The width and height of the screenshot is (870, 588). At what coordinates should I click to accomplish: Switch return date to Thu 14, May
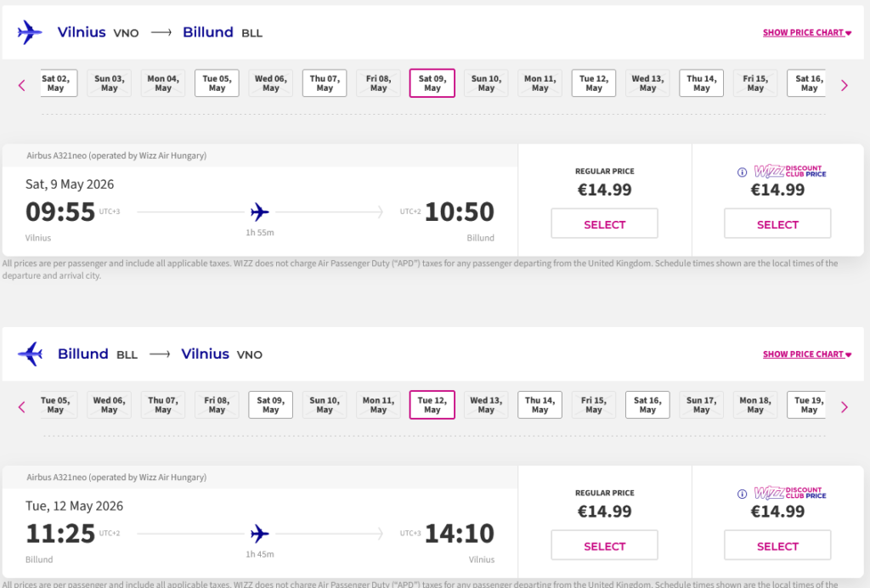540,404
